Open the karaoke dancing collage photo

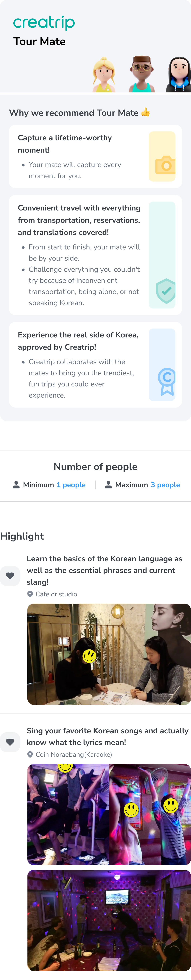(109, 814)
